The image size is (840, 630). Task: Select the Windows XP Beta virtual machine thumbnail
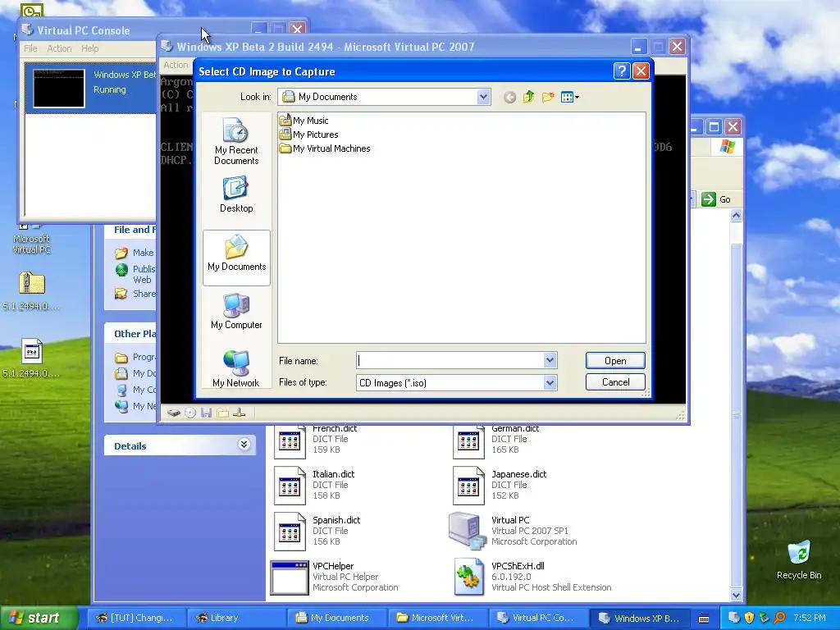click(x=59, y=89)
